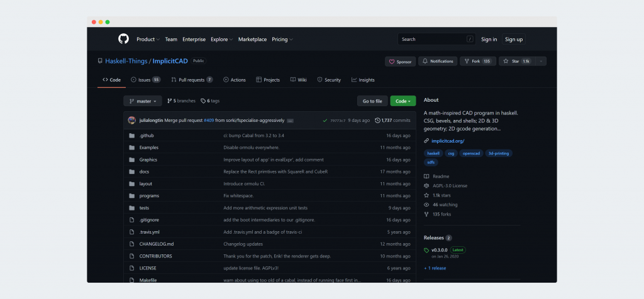Star the ImplicitCAD repository

[517, 62]
